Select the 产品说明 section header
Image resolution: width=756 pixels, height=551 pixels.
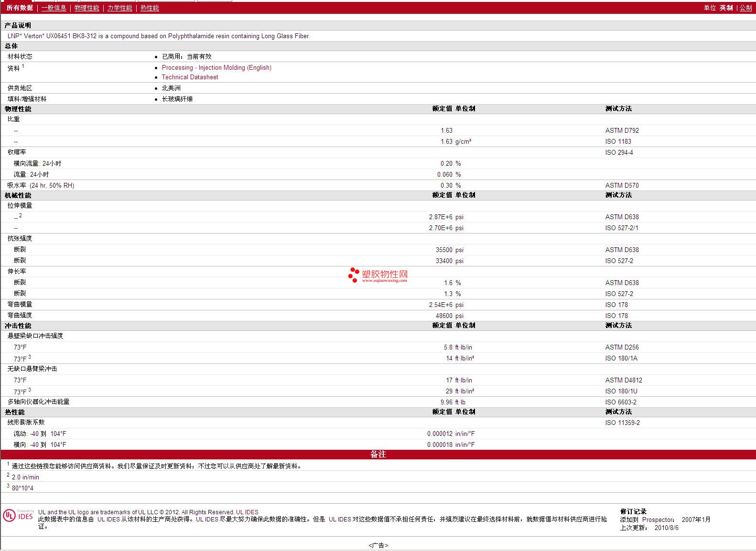point(18,25)
